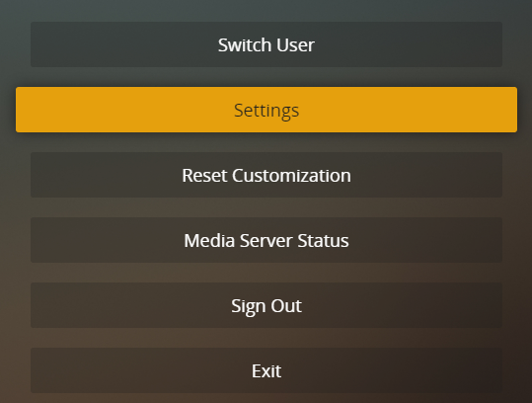Select Exit at the bottom of the menu
532x403 pixels.
(x=266, y=370)
